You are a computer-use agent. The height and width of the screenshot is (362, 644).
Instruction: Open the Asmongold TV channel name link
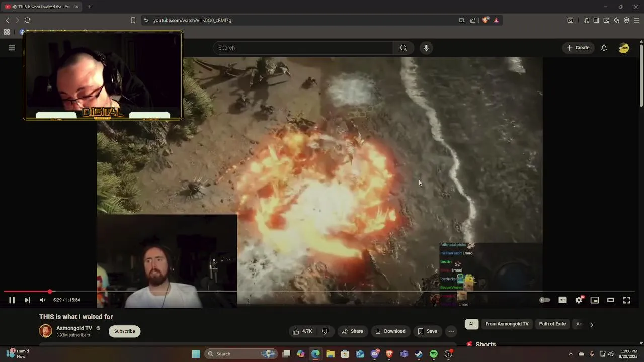point(74,328)
